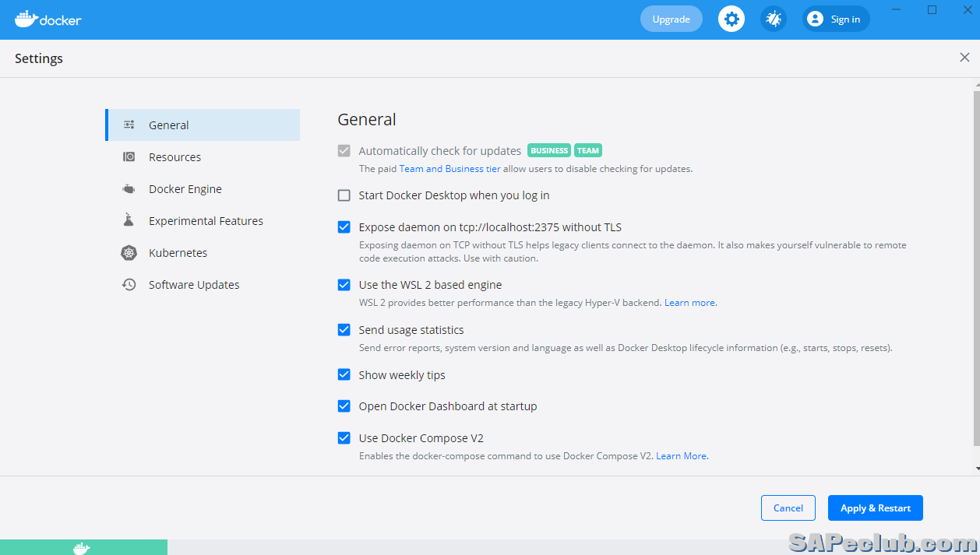Click the Upgrade button in header
This screenshot has height=555, width=980.
671,19
